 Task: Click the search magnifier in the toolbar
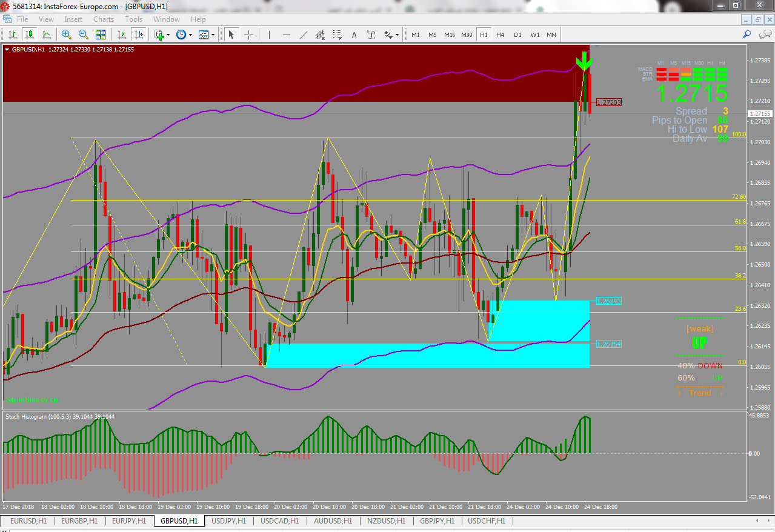tap(747, 35)
